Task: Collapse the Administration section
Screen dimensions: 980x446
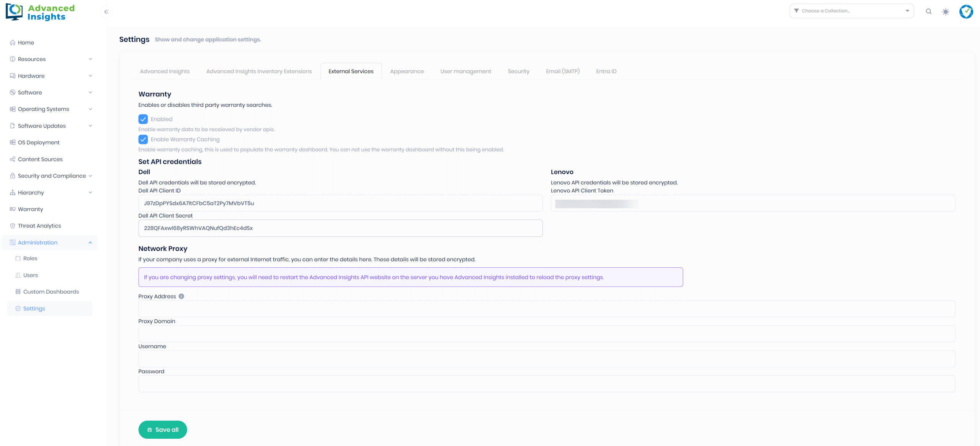Action: coord(90,243)
